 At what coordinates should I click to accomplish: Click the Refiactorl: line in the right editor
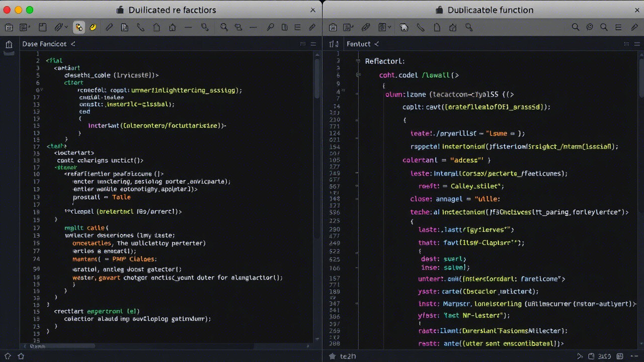coord(385,61)
